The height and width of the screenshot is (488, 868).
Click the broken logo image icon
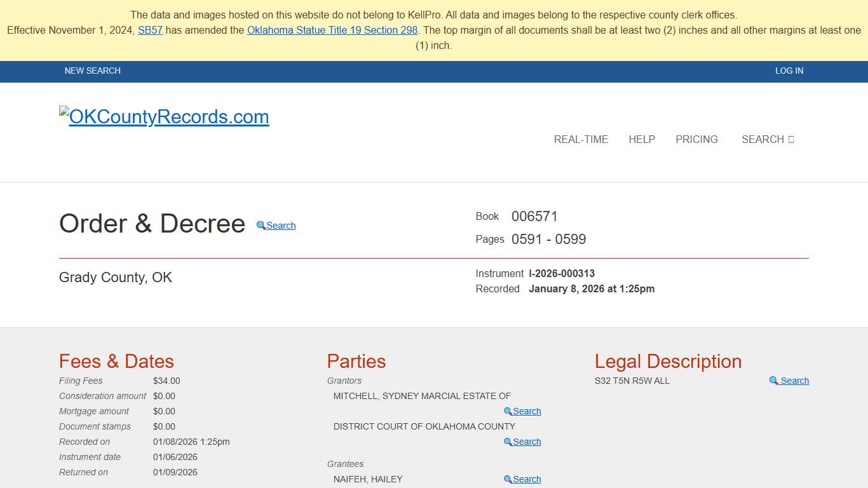click(64, 112)
